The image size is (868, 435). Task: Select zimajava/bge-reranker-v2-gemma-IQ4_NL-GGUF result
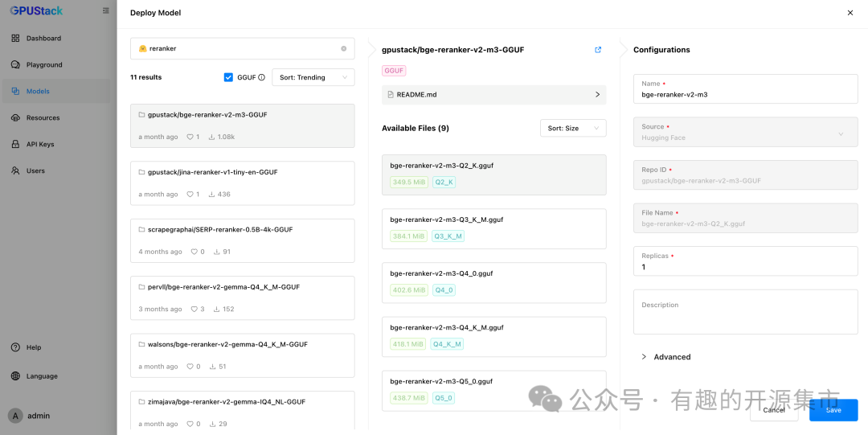(243, 411)
